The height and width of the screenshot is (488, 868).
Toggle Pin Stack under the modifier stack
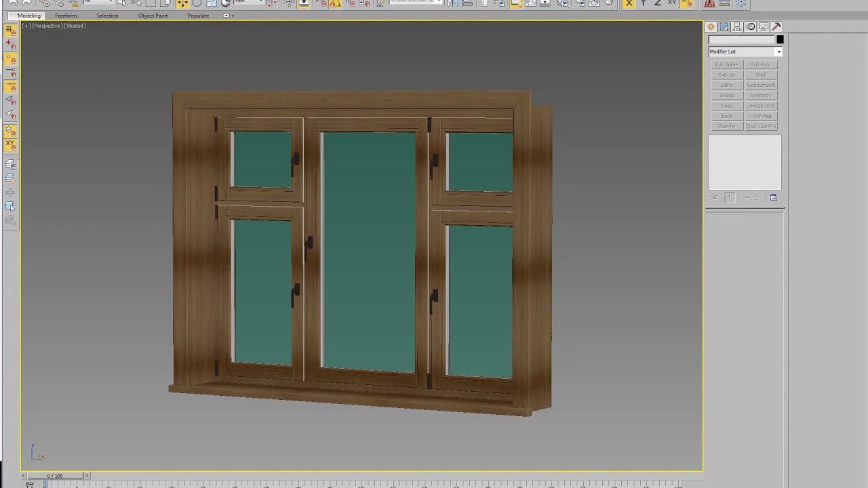click(714, 198)
